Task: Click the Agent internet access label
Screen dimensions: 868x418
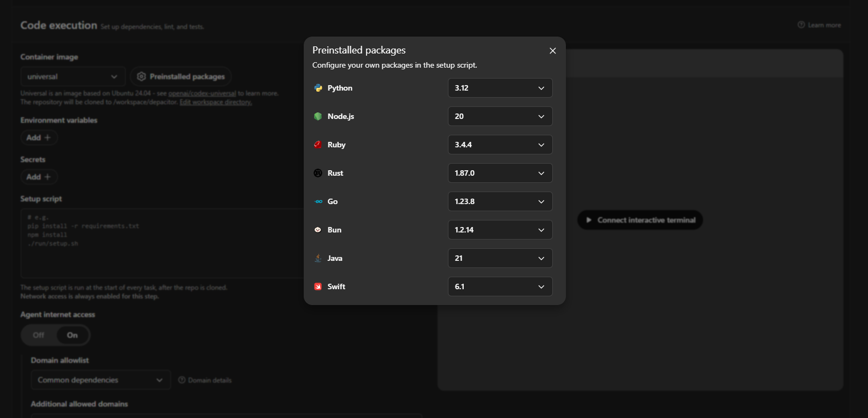Action: pos(58,314)
